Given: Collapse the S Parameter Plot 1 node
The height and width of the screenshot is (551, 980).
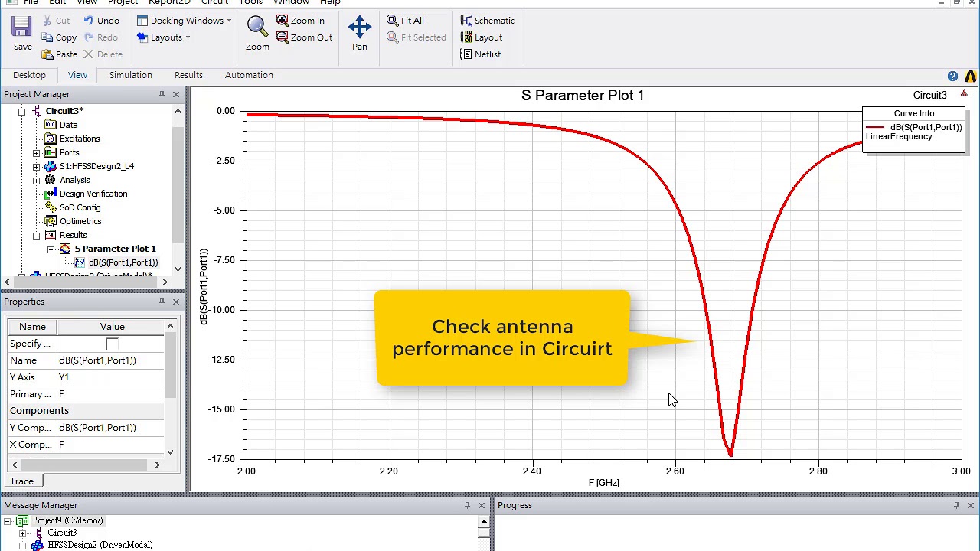Looking at the screenshot, I should (51, 249).
